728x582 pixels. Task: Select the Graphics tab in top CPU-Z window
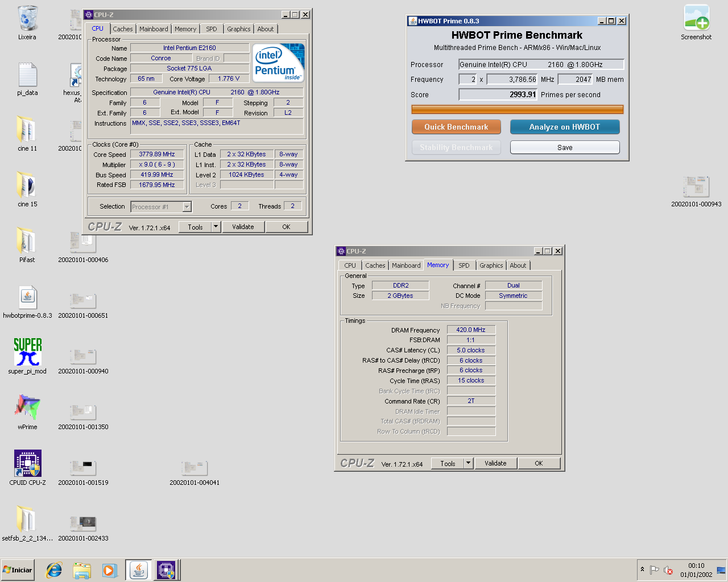[238, 29]
